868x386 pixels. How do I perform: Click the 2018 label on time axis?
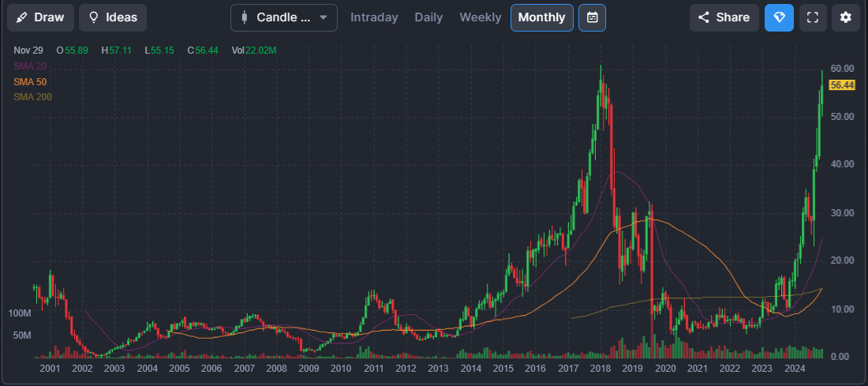[599, 369]
